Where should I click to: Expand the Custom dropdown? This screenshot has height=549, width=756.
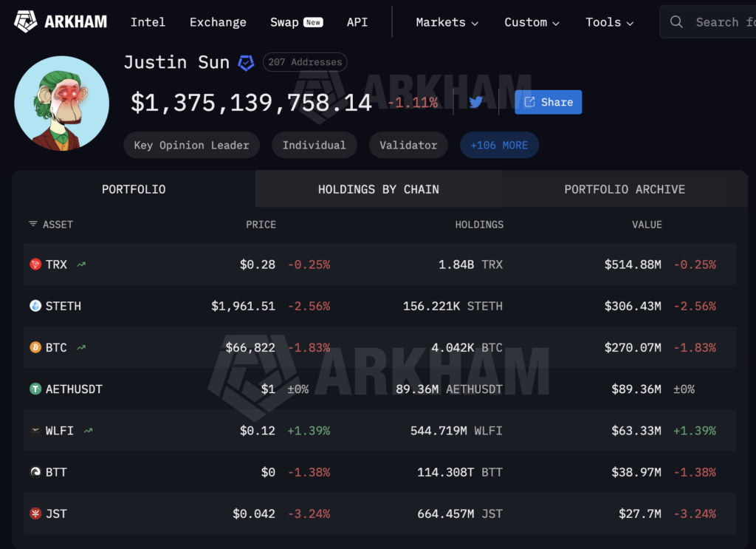click(532, 22)
